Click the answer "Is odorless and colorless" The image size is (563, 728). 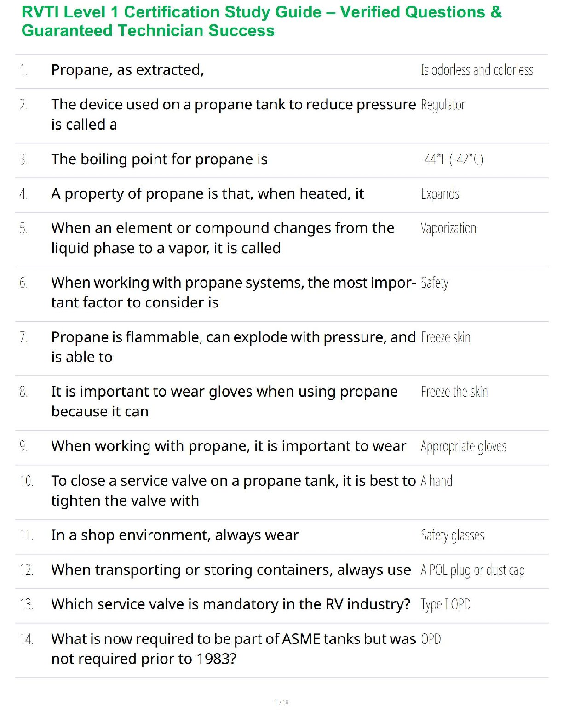477,70
